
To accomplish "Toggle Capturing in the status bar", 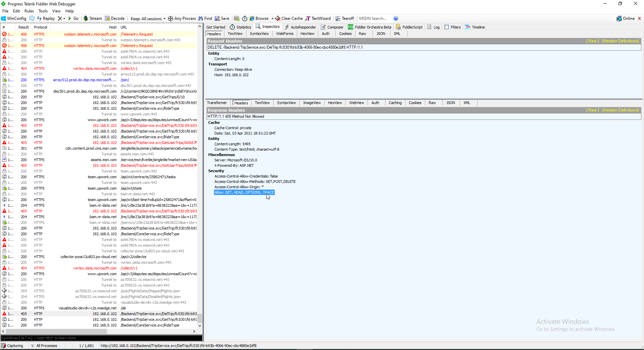I will (12, 346).
